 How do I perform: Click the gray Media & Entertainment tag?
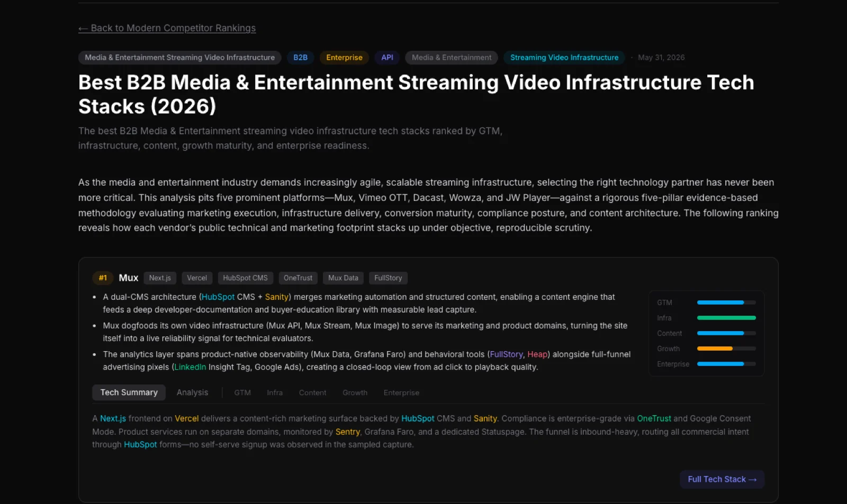point(452,58)
